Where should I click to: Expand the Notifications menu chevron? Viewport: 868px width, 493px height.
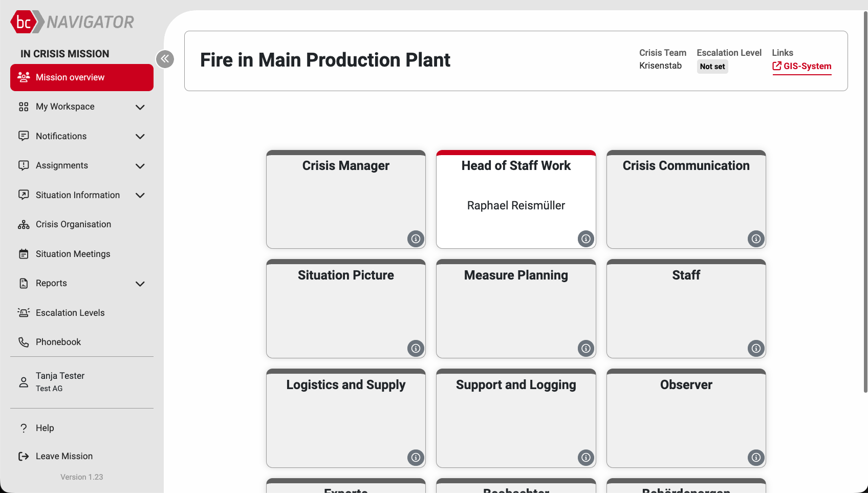tap(140, 136)
